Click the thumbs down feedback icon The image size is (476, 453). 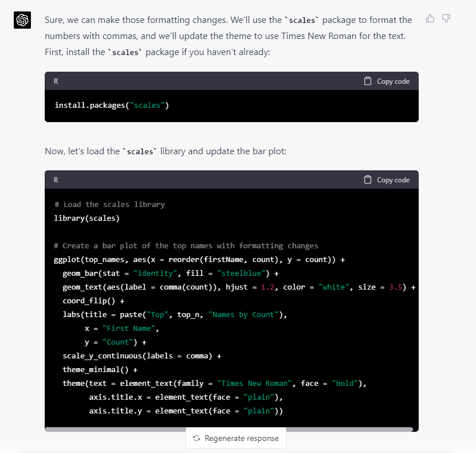click(x=446, y=18)
